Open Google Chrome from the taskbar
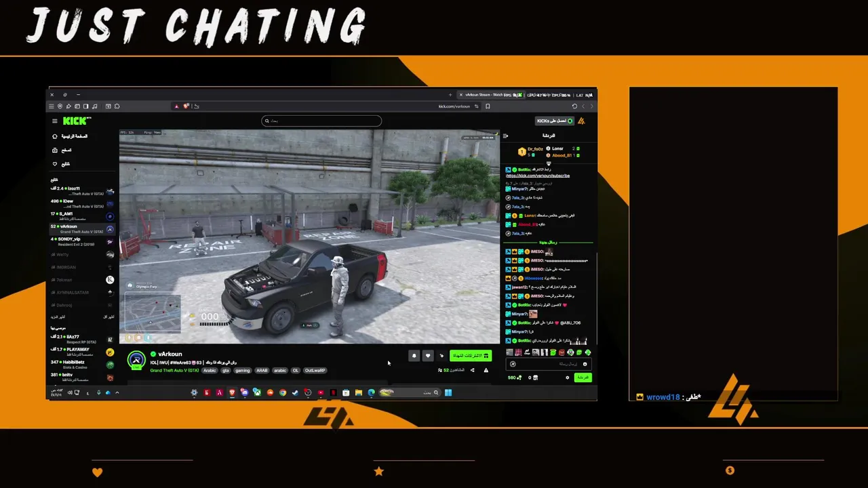 click(x=283, y=392)
